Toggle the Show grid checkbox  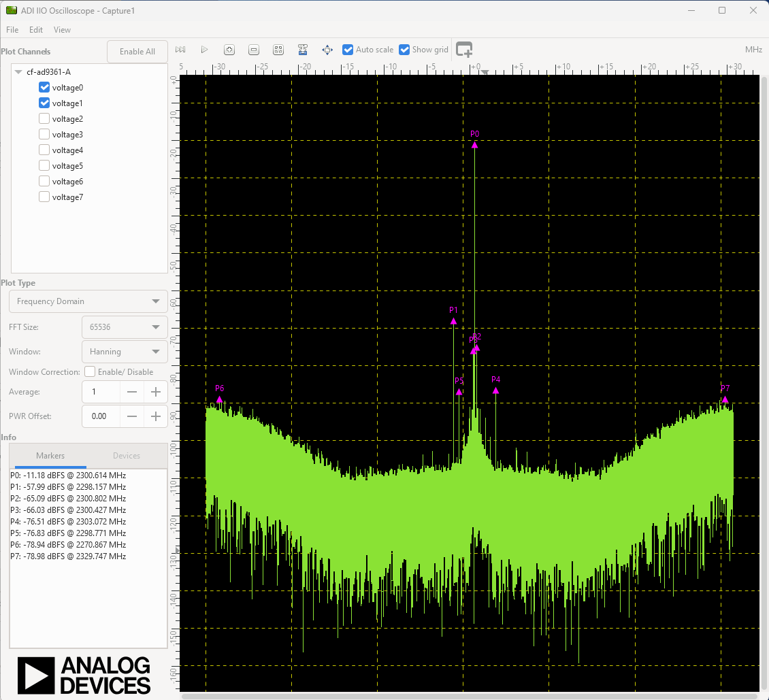pos(404,50)
